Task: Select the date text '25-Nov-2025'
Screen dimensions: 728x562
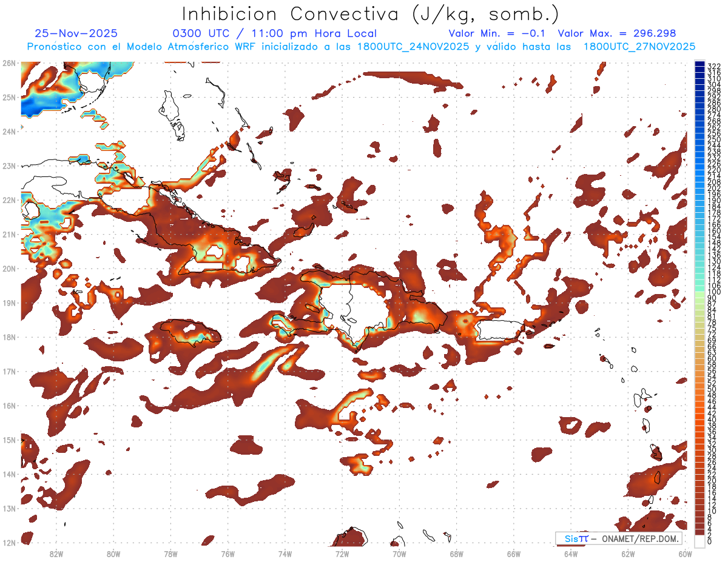Action: (76, 34)
